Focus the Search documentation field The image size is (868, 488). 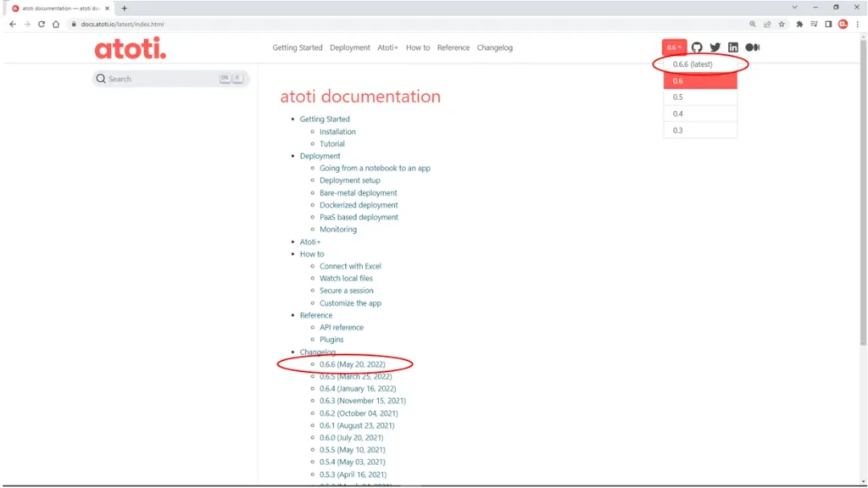(x=170, y=79)
